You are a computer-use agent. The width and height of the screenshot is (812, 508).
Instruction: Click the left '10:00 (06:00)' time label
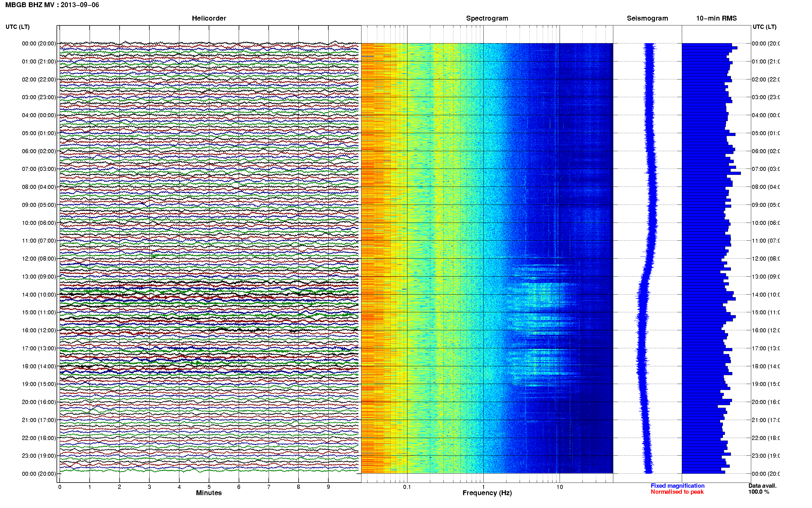(39, 223)
